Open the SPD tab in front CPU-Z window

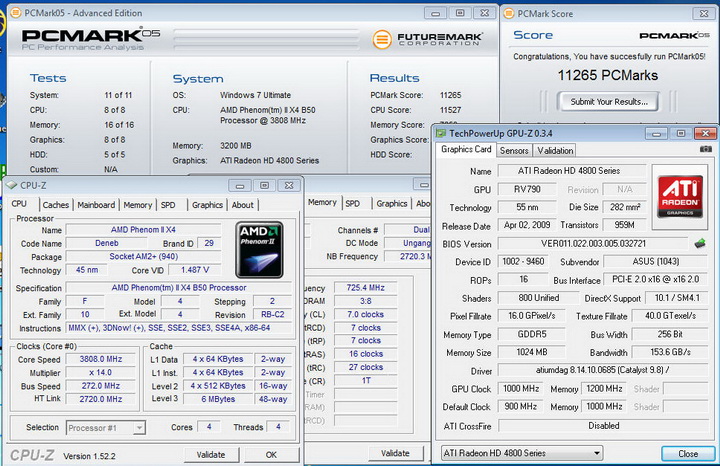point(168,205)
